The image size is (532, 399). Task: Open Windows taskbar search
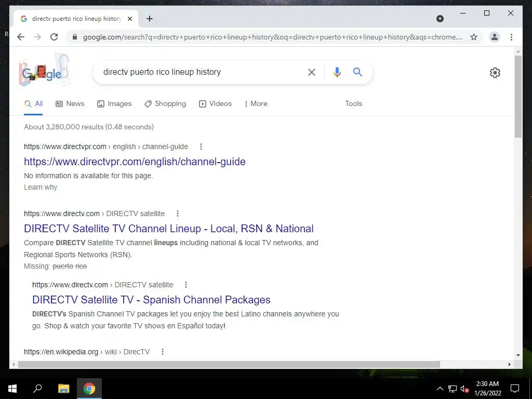pyautogui.click(x=37, y=389)
